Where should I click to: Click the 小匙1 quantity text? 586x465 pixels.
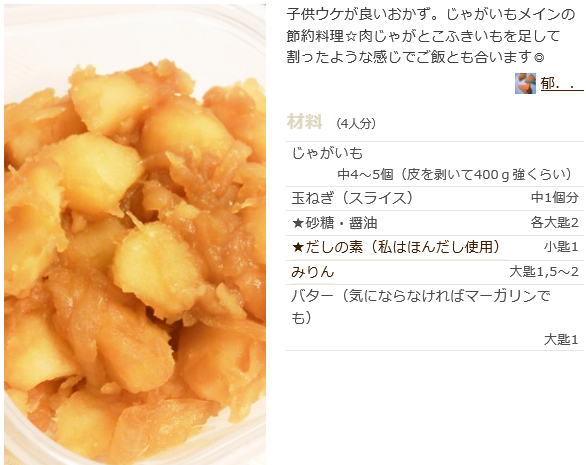(561, 247)
